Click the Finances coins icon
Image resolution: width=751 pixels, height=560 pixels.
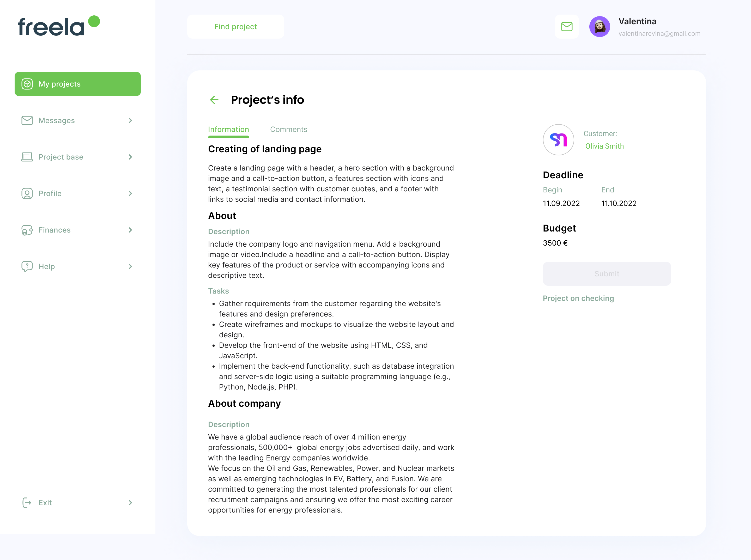(x=27, y=230)
